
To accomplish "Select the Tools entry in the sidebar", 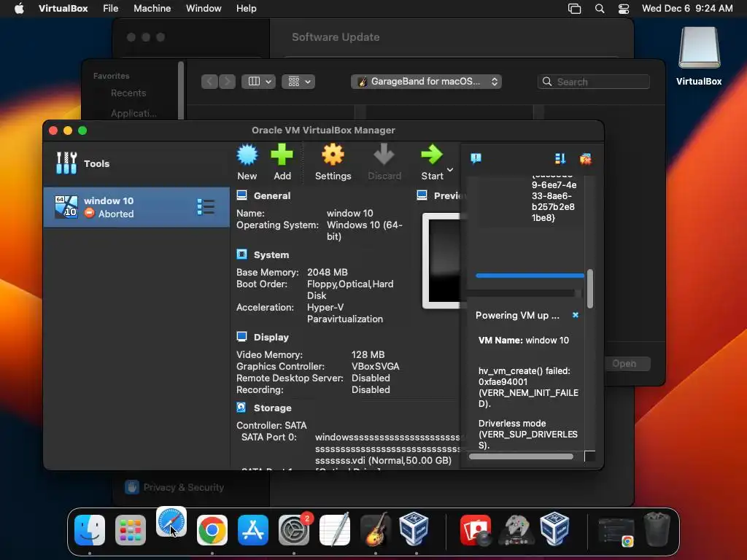I will (x=136, y=163).
